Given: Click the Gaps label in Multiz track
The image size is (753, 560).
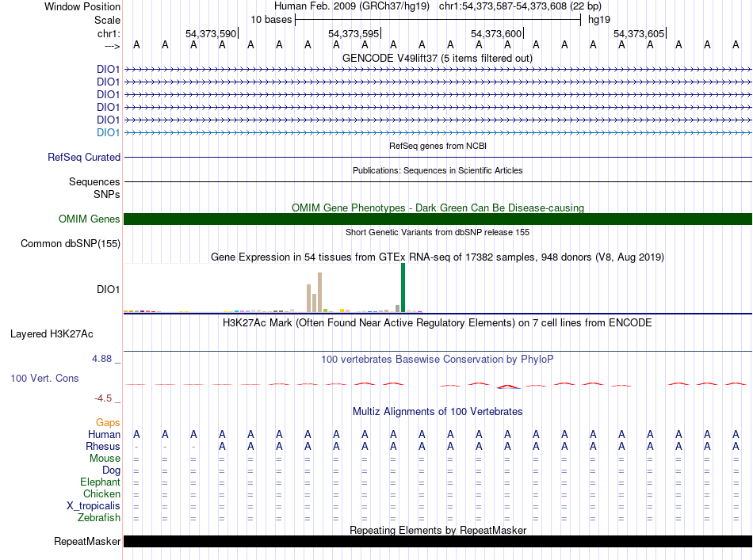Looking at the screenshot, I should click(x=108, y=423).
